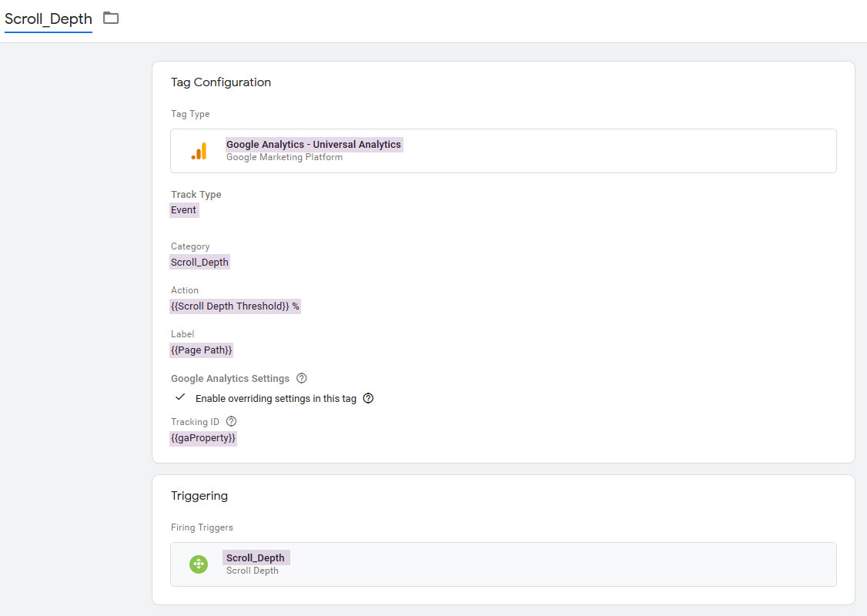This screenshot has width=867, height=616.
Task: Click the {{Page Path}} label value
Action: coord(201,350)
